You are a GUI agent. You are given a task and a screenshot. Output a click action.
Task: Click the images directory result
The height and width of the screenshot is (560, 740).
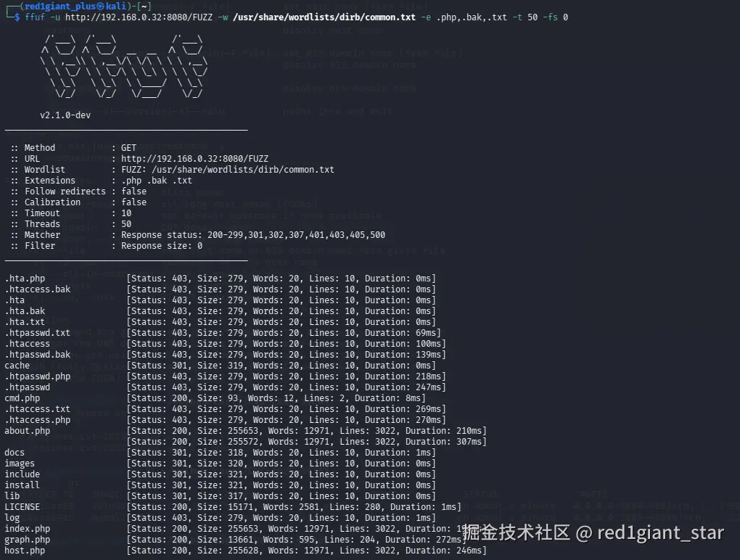(19, 463)
